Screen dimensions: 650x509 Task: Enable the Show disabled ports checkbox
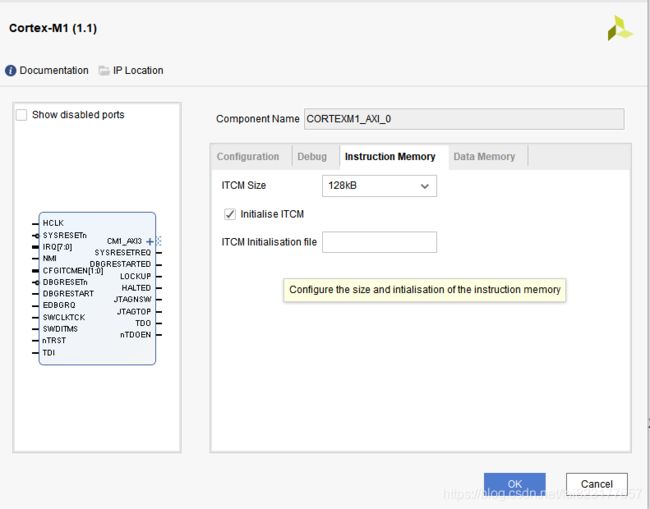pos(21,115)
